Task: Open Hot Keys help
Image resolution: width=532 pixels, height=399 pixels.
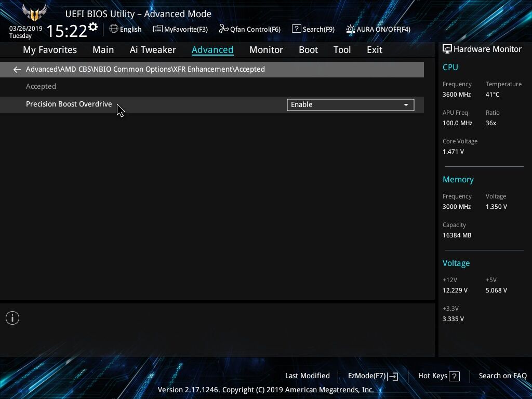Action: pyautogui.click(x=438, y=376)
